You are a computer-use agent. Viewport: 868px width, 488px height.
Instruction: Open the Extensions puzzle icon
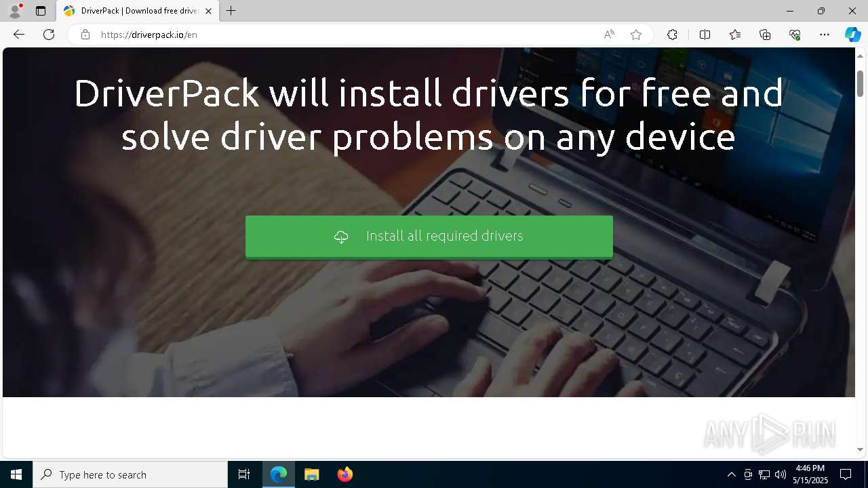click(672, 35)
